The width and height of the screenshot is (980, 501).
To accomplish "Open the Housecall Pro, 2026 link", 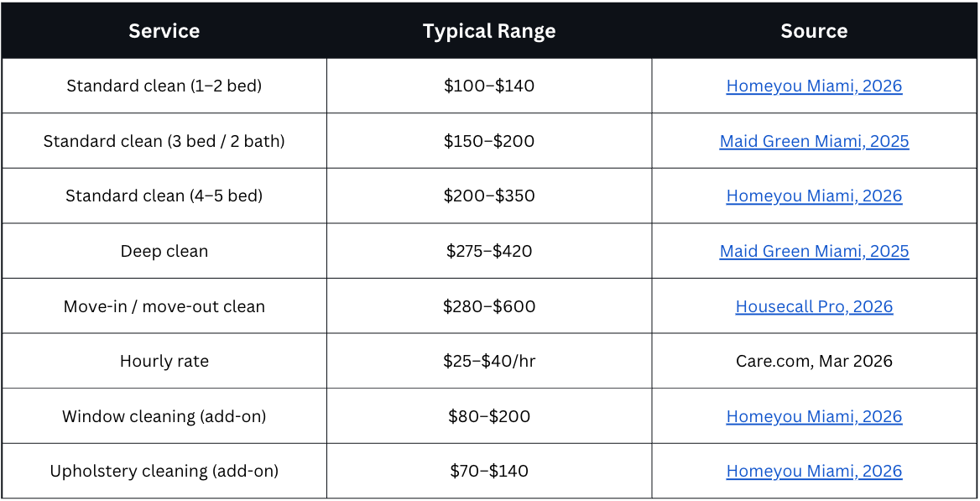I will pos(814,306).
